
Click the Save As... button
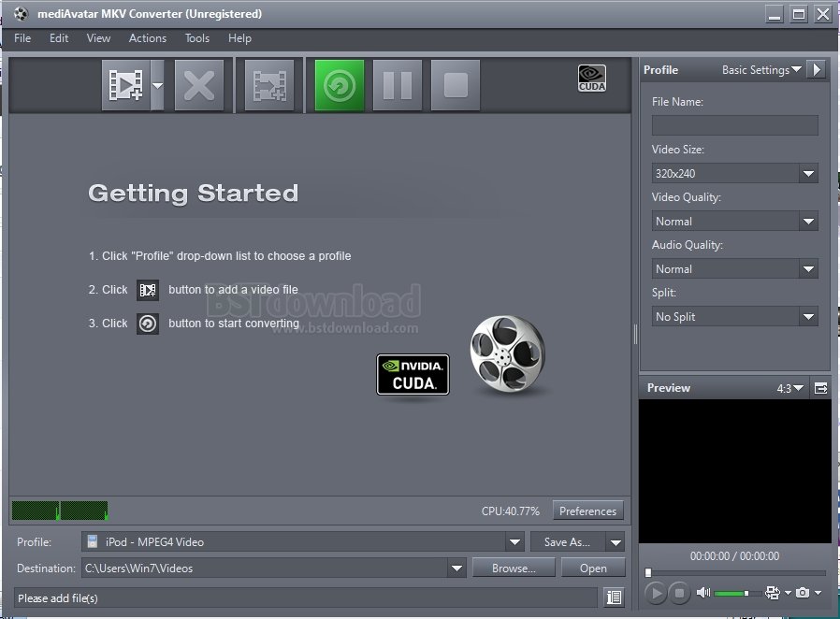(x=567, y=542)
